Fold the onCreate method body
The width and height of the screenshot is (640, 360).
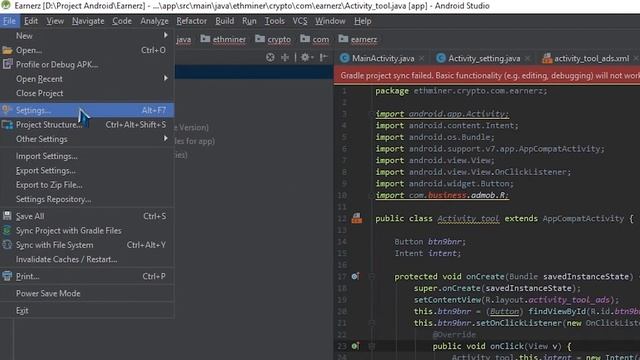point(371,276)
